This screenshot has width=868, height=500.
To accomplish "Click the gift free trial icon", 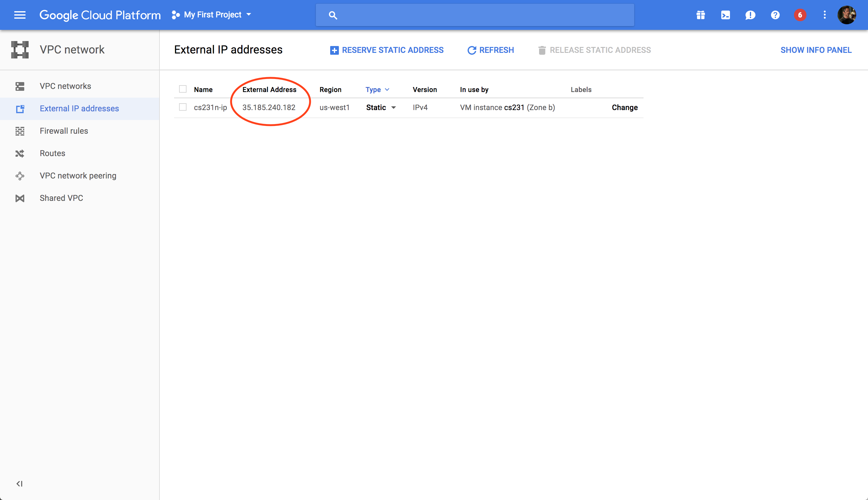I will point(700,15).
